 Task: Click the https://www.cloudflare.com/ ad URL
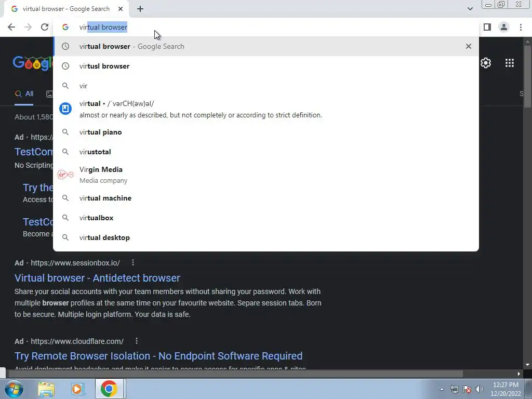coord(77,341)
